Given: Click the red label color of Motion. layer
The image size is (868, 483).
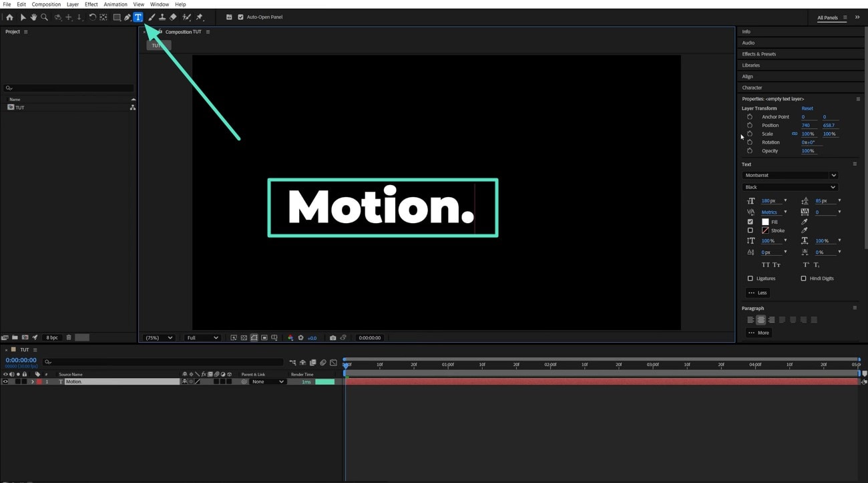Looking at the screenshot, I should [39, 381].
